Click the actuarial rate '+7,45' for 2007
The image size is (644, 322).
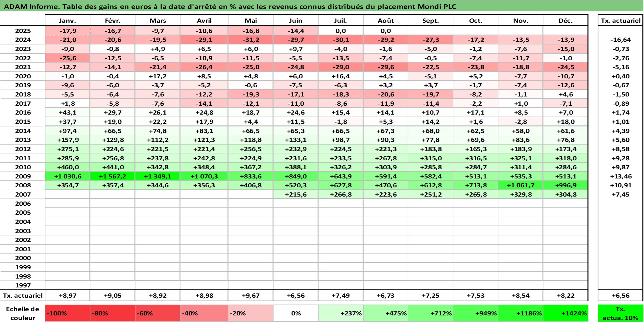point(621,194)
